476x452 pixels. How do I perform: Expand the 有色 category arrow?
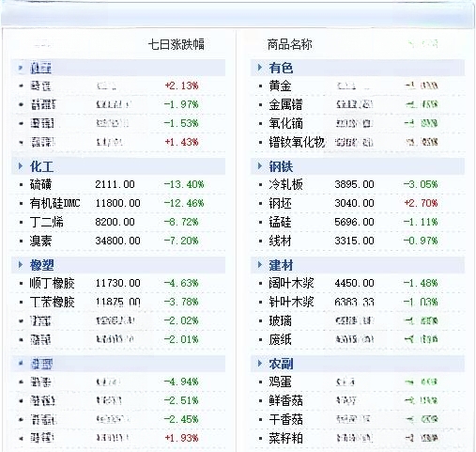[259, 68]
